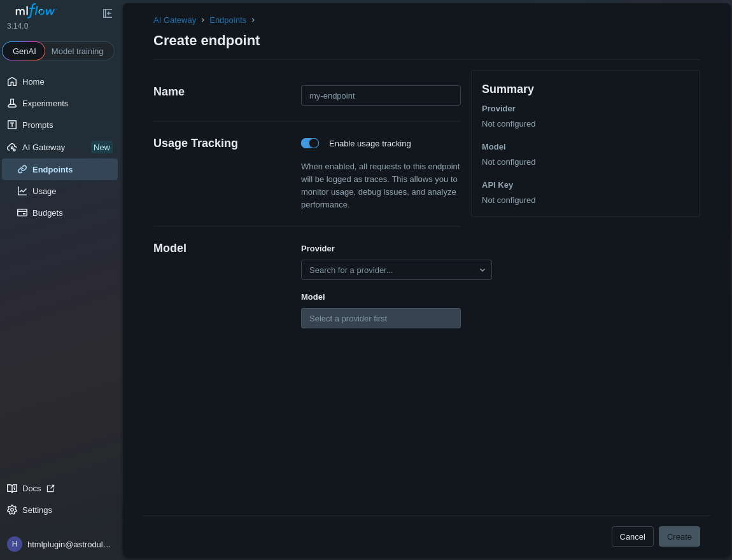
Task: Focus the endpoint Name input field
Action: coord(381,95)
